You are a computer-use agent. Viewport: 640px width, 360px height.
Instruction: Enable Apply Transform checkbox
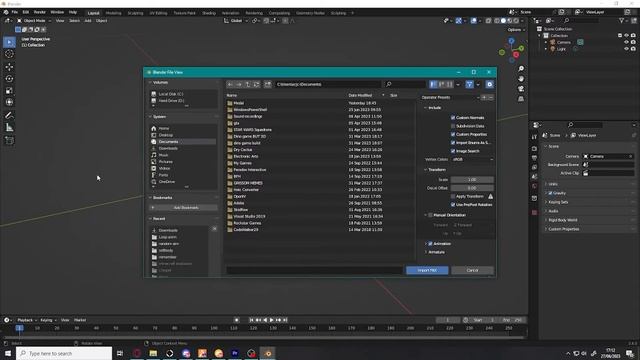(x=453, y=196)
